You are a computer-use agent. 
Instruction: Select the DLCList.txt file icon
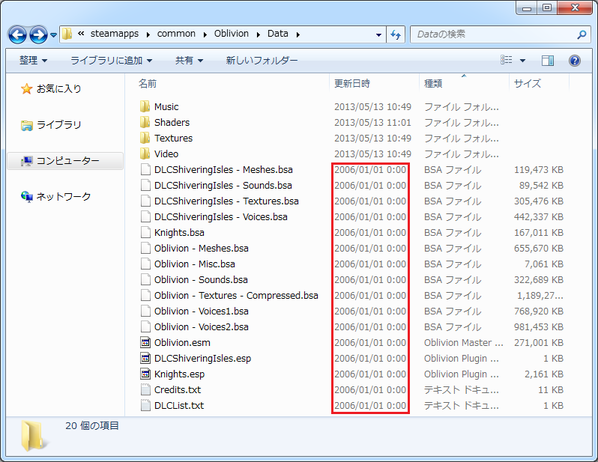tap(145, 406)
